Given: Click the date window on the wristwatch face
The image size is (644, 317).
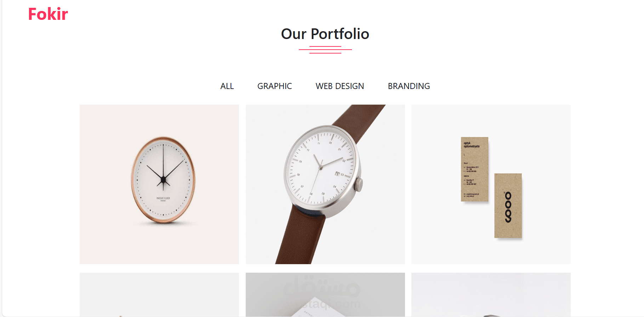Looking at the screenshot, I should 337,174.
